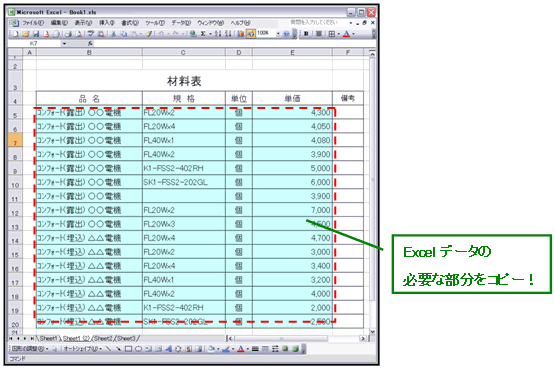The width and height of the screenshot is (554, 369).
Task: Select the column C header
Action: click(183, 52)
